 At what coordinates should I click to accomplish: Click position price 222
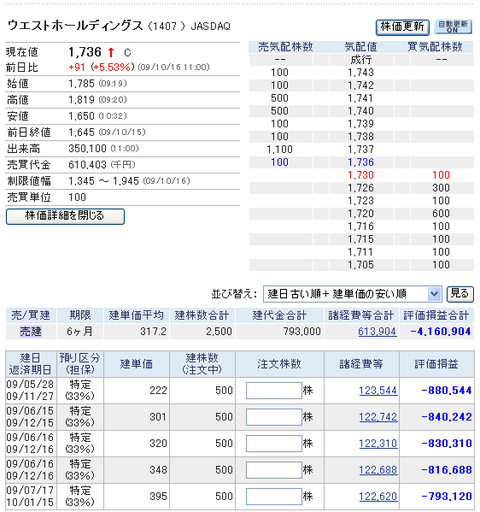(158, 390)
